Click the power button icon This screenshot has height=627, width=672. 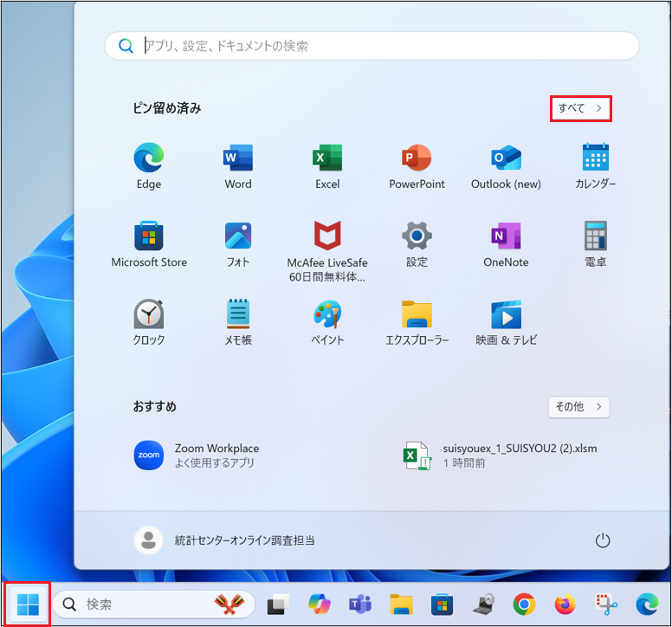(x=603, y=540)
